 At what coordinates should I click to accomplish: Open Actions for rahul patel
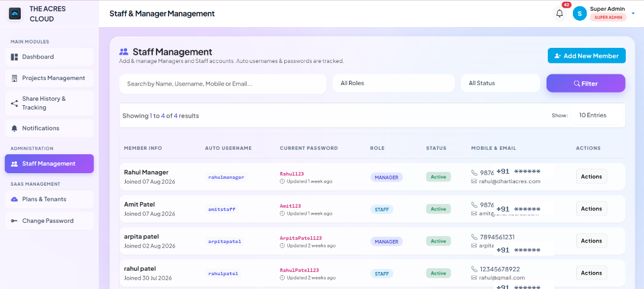591,273
